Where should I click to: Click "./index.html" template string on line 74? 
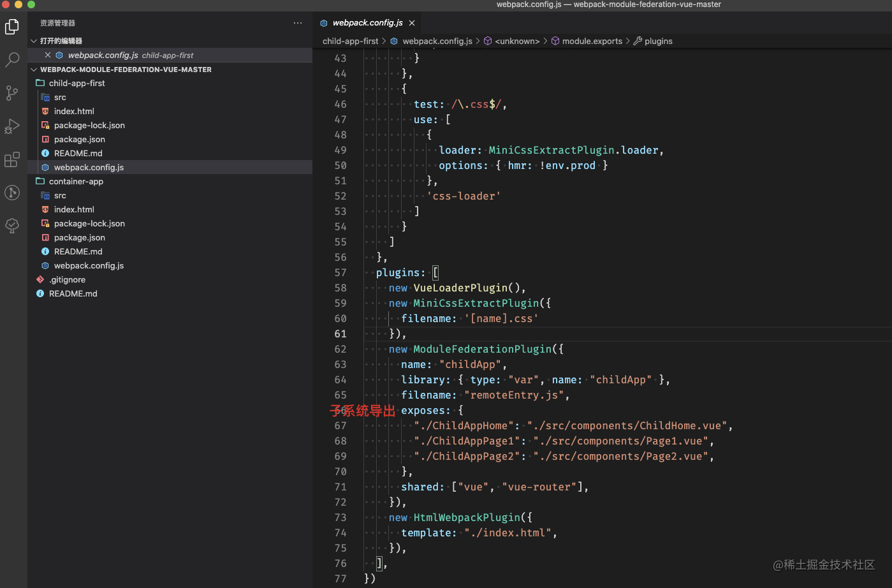tap(508, 533)
